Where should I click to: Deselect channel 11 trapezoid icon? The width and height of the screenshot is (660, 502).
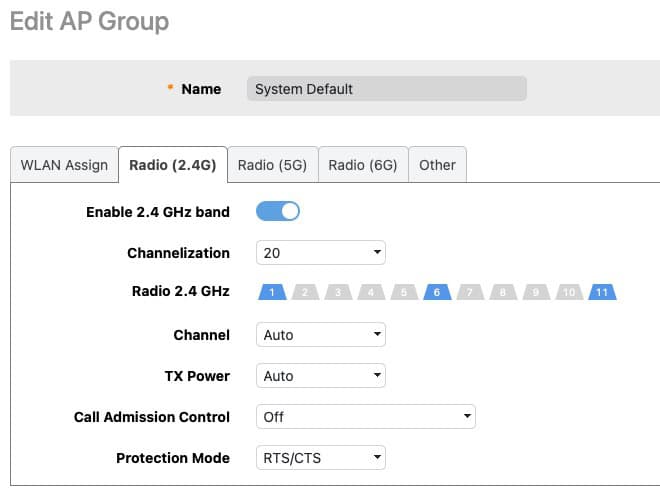[602, 292]
